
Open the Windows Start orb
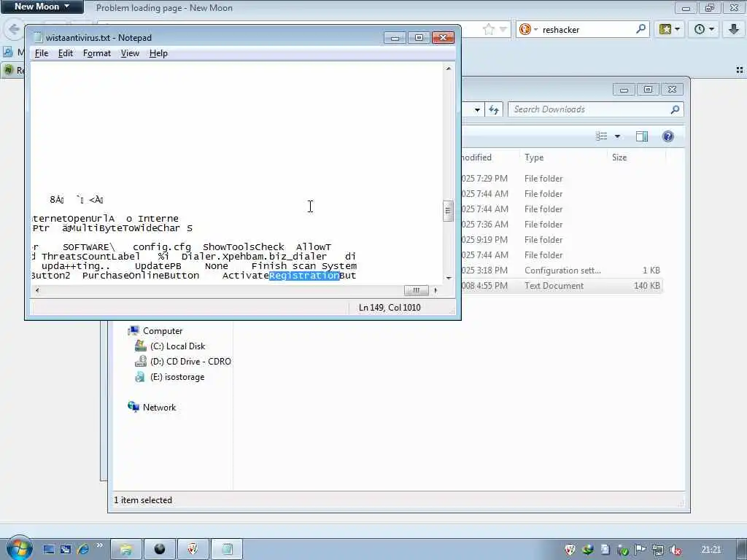(x=19, y=548)
